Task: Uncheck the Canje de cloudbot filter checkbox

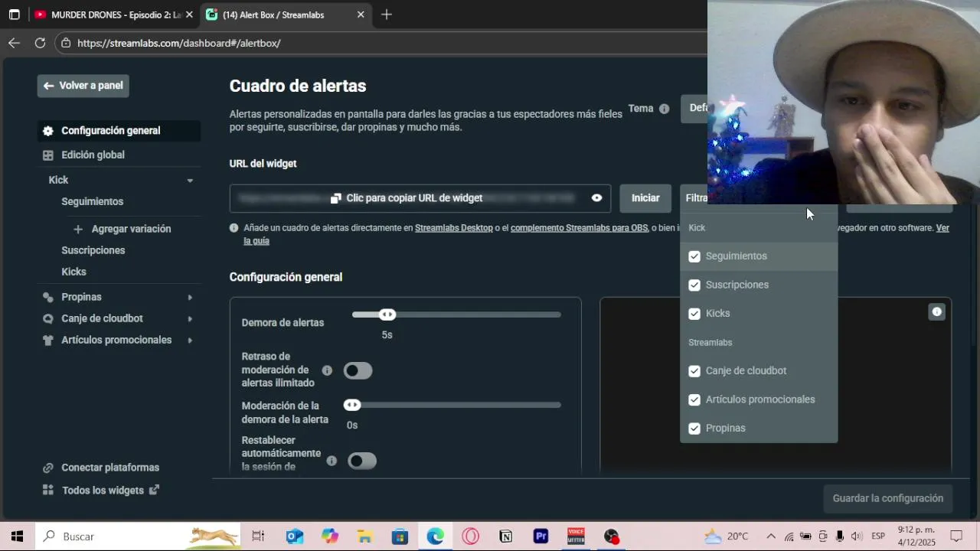Action: (x=694, y=371)
